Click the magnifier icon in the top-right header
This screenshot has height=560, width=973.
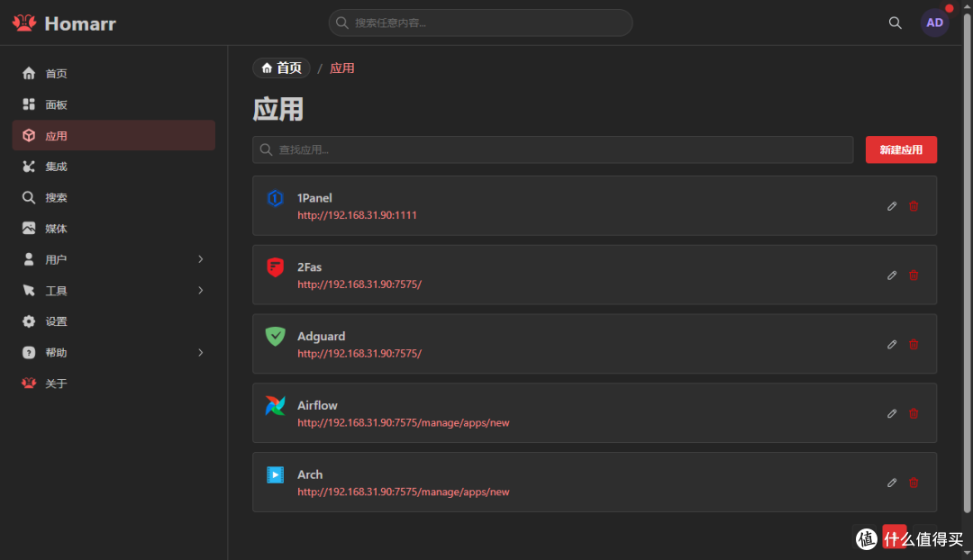(895, 23)
